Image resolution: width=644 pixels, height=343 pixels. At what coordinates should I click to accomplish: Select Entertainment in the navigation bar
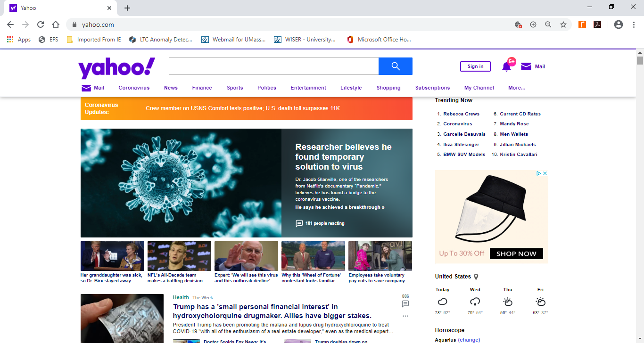click(x=308, y=88)
